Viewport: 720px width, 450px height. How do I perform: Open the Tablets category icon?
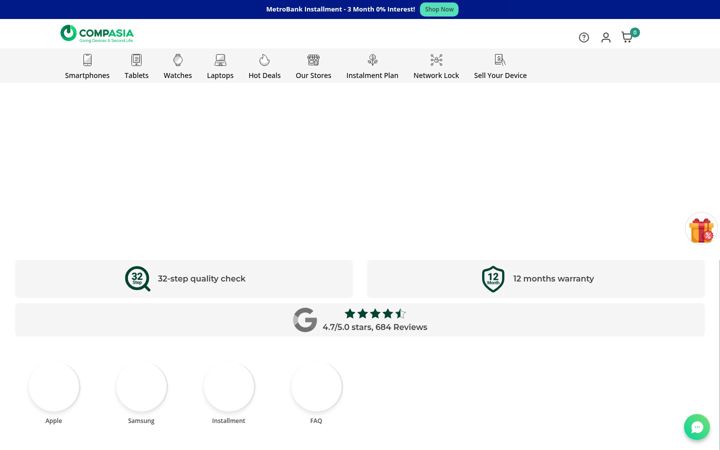pyautogui.click(x=136, y=60)
